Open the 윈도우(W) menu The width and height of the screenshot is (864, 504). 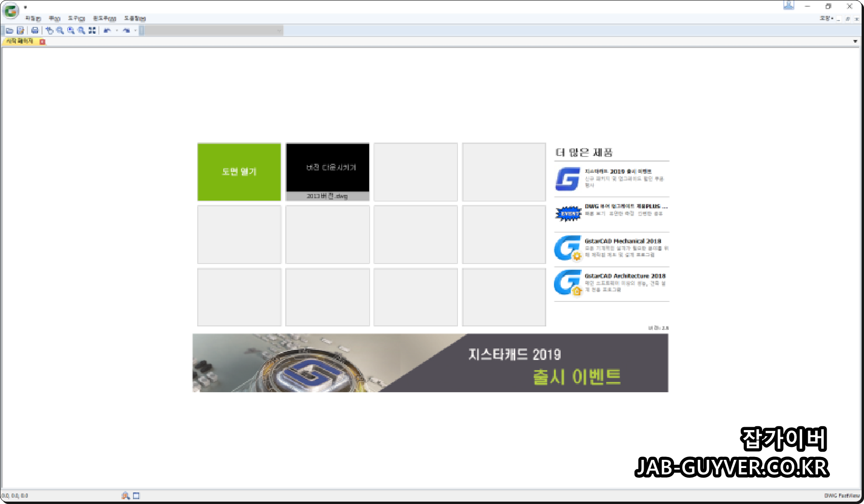[x=104, y=18]
